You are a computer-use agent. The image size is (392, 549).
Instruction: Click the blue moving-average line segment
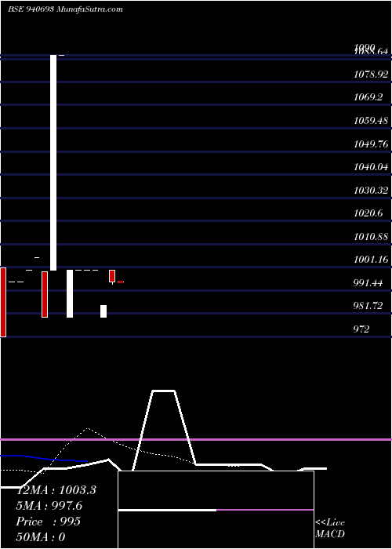point(44,459)
